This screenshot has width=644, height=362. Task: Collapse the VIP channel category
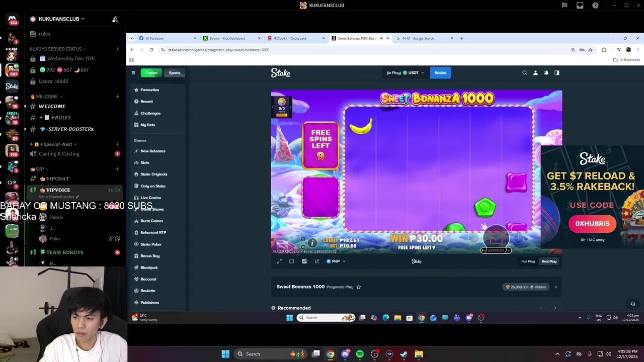point(40,169)
